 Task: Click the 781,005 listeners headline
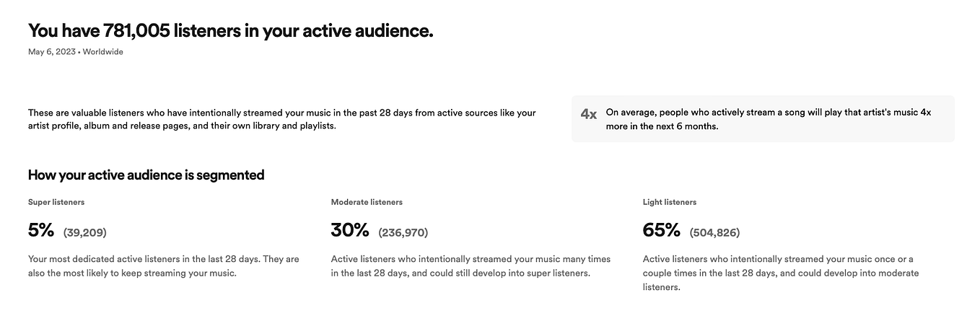click(230, 30)
